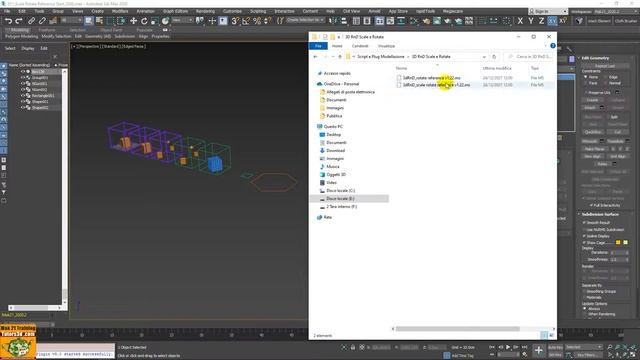Screen dimensions: 640x360
Task: Open the Rendering menu
Action: pos(205,11)
